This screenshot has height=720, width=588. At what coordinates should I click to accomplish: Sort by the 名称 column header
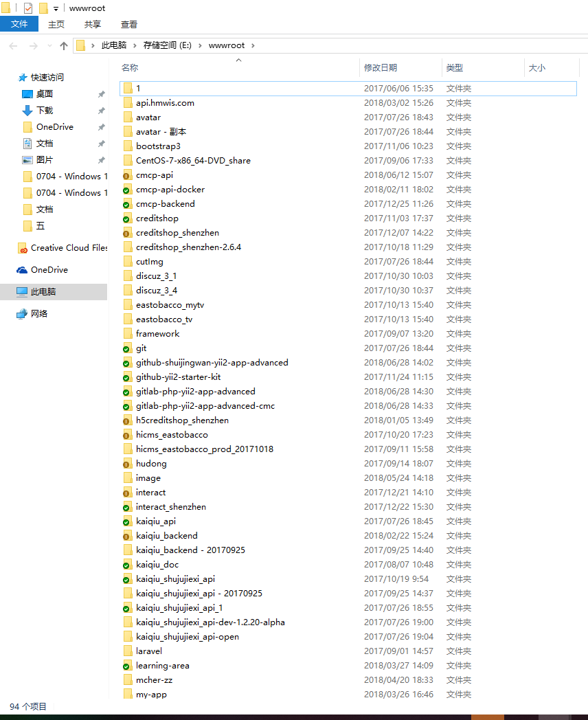[129, 68]
